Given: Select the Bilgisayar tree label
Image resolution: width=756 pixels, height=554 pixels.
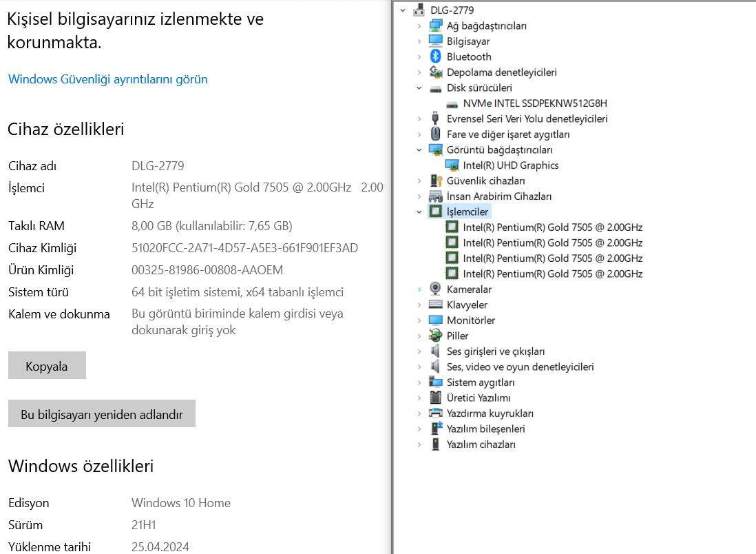Looking at the screenshot, I should (x=468, y=41).
